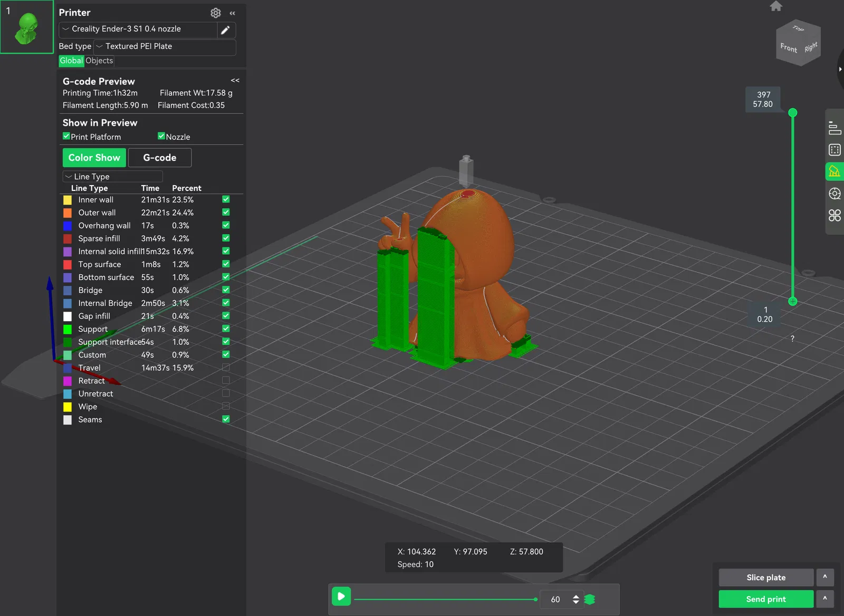Hide Sparse infill lines
The height and width of the screenshot is (616, 844).
(x=226, y=238)
